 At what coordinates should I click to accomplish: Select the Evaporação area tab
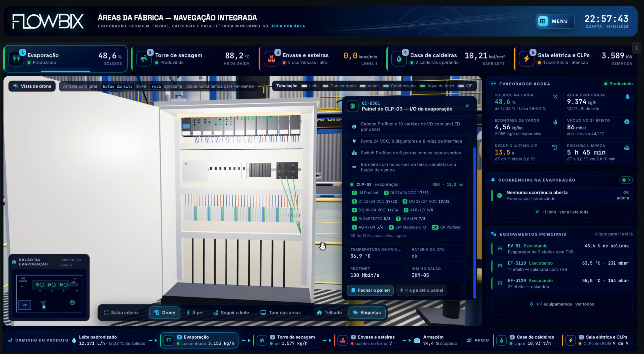(65, 59)
